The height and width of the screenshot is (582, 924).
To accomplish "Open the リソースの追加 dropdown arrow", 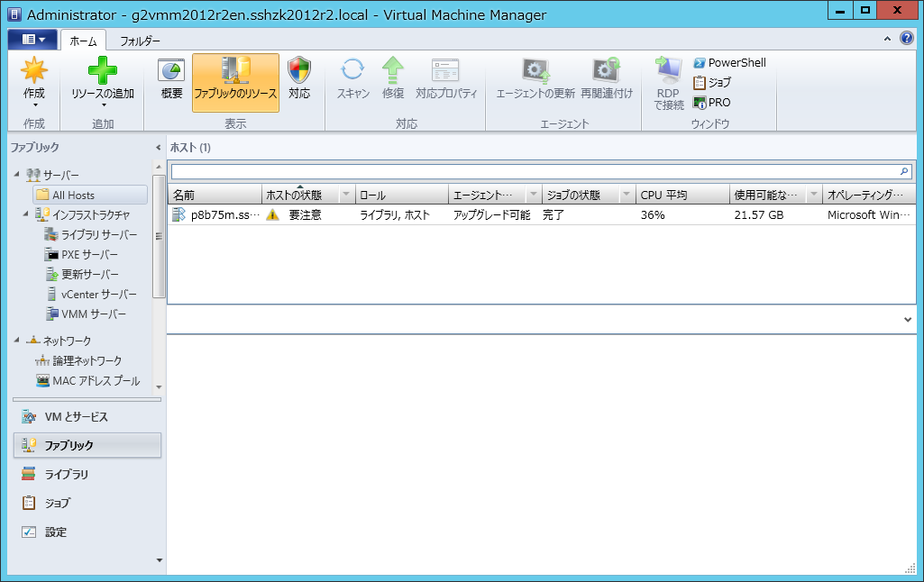I will [x=103, y=105].
